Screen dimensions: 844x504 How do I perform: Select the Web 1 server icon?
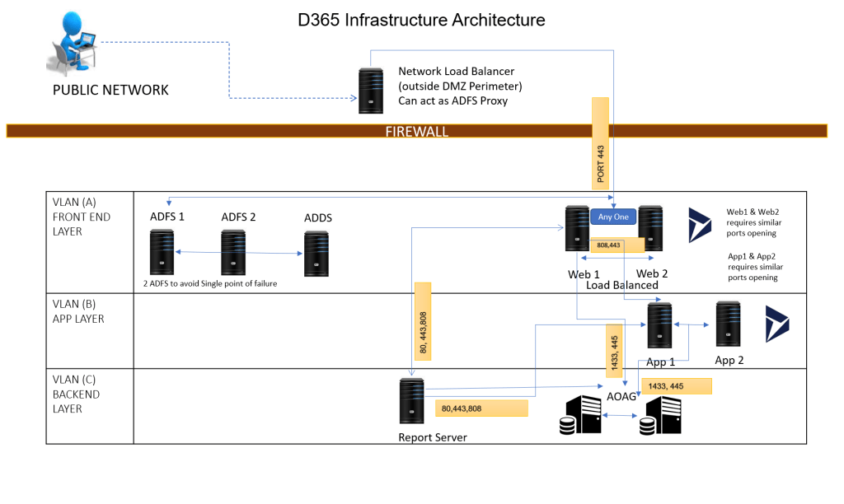point(576,228)
